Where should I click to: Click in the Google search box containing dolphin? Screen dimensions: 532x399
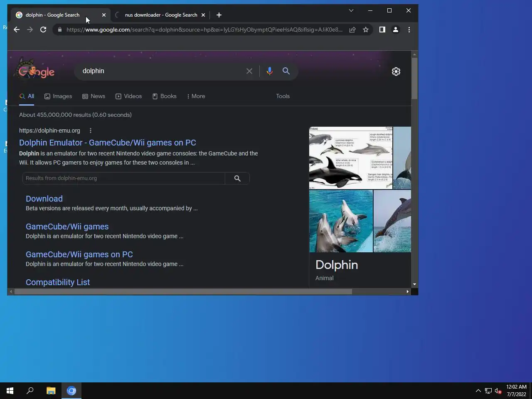coord(162,71)
